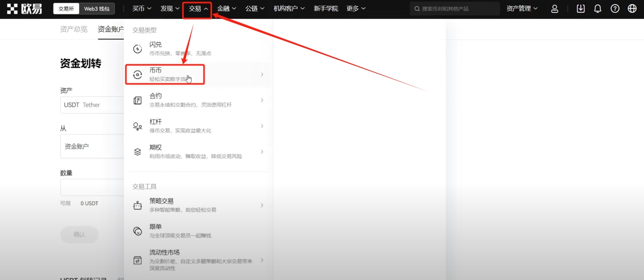Expand the 流动性市场 row chevron
644x280 pixels.
[262, 260]
